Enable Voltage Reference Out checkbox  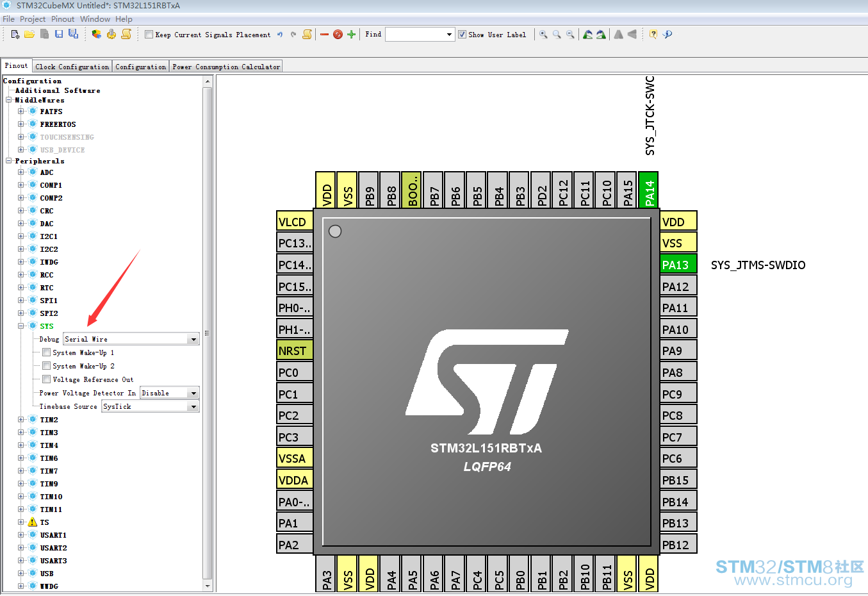pos(47,379)
